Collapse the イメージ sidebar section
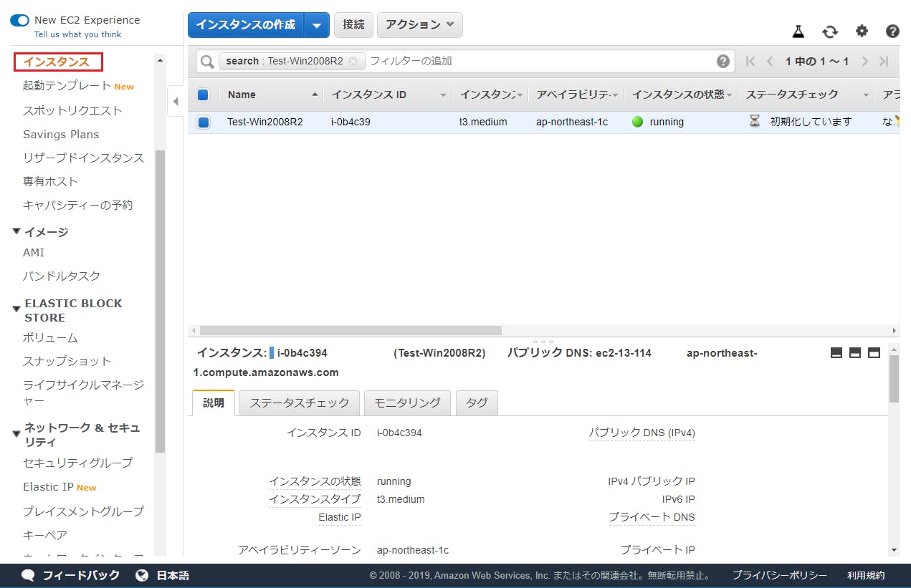 [x=16, y=231]
